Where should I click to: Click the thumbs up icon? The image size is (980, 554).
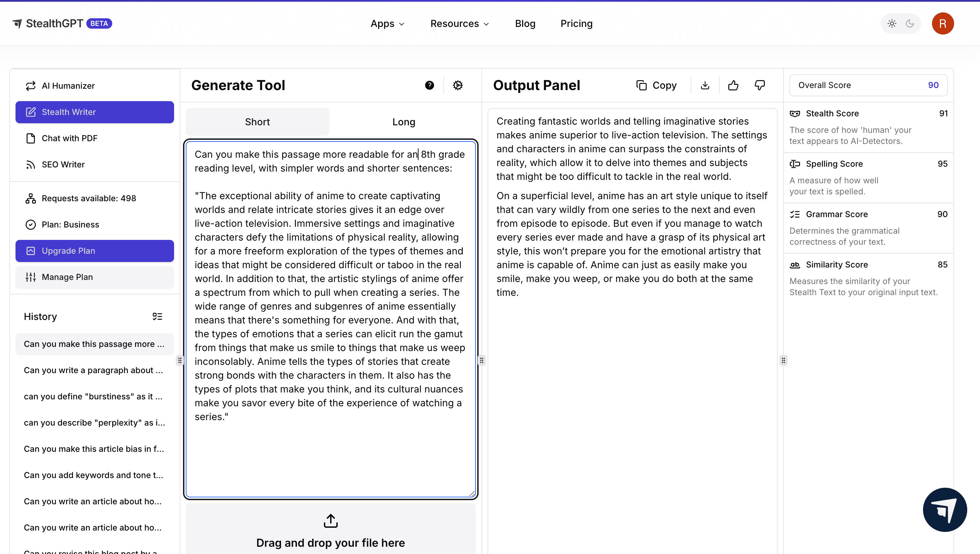[733, 85]
